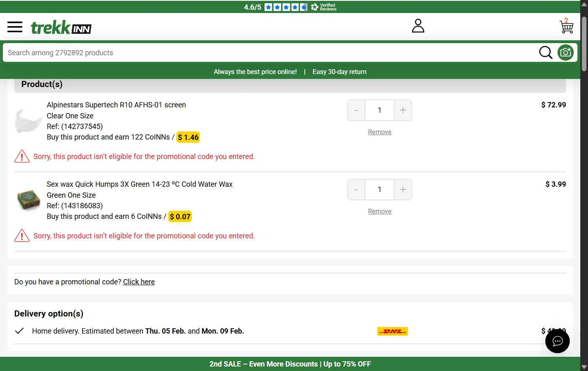Click here to enter promotional code
The image size is (588, 371).
tap(139, 282)
